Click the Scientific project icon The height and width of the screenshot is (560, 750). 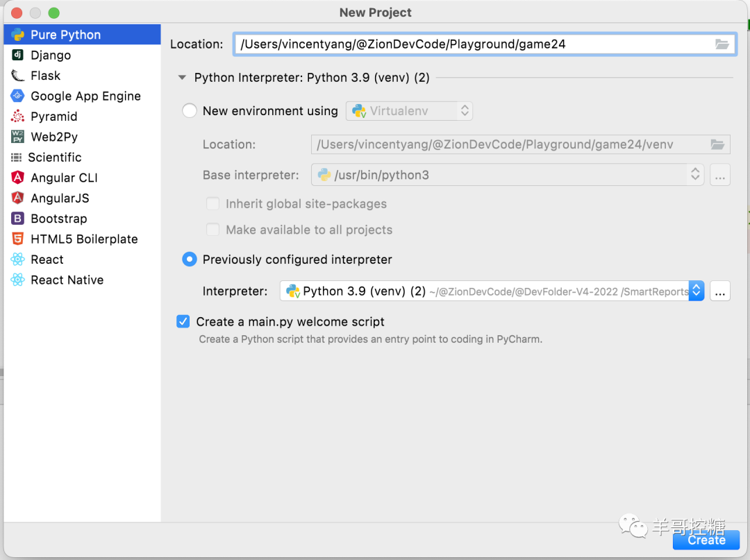(16, 158)
